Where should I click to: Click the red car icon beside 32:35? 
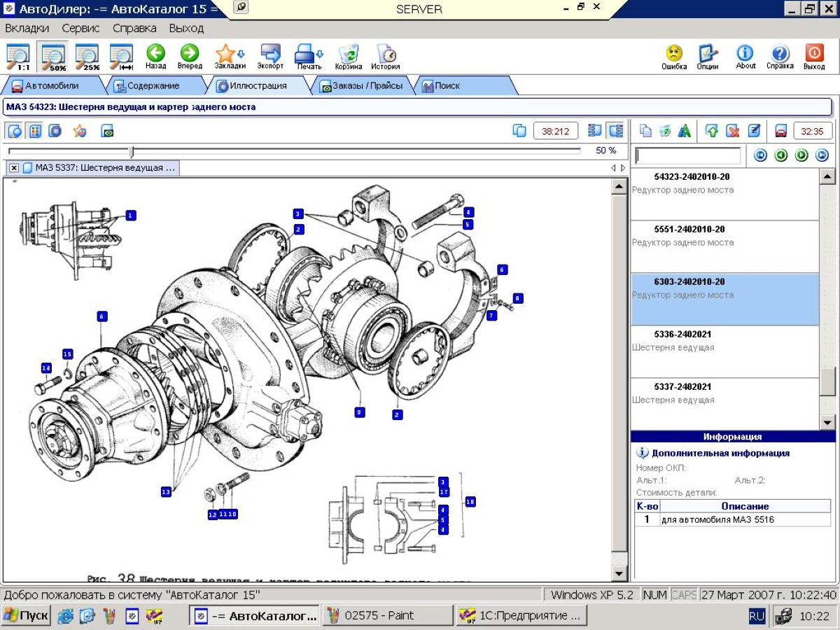pos(781,131)
